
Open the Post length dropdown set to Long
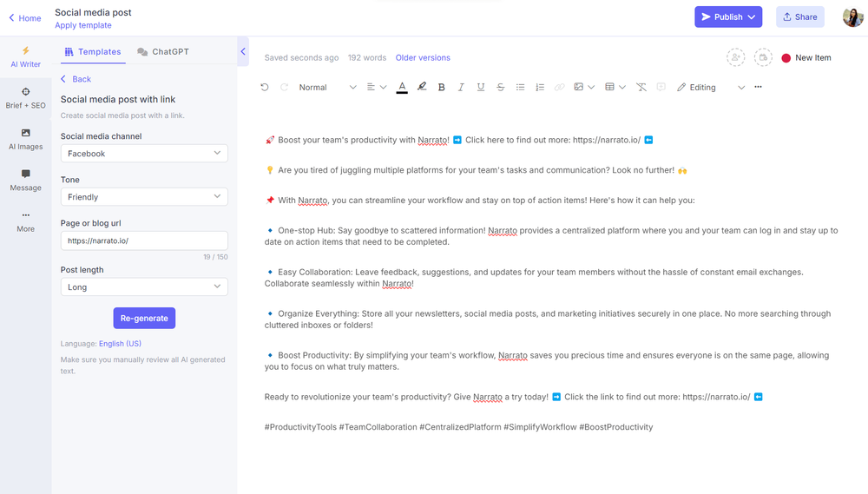pos(144,287)
